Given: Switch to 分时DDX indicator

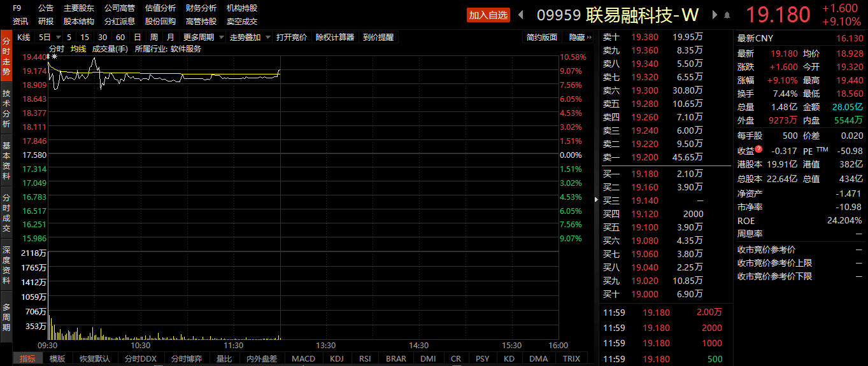Looking at the screenshot, I should (141, 358).
